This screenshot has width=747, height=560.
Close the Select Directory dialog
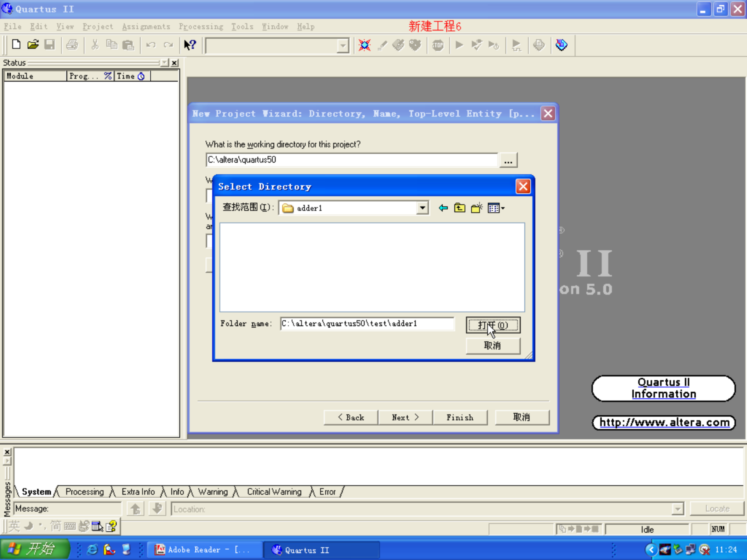pos(523,186)
